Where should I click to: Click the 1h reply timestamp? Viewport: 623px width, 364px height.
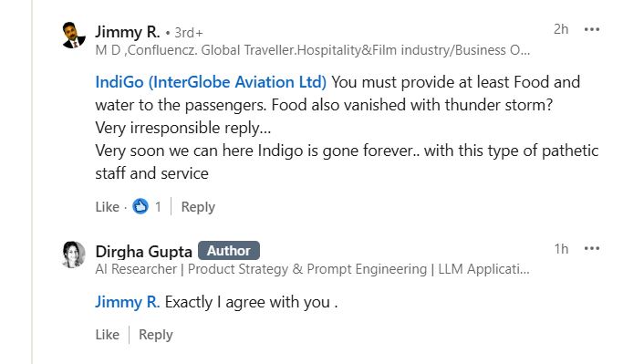click(561, 249)
